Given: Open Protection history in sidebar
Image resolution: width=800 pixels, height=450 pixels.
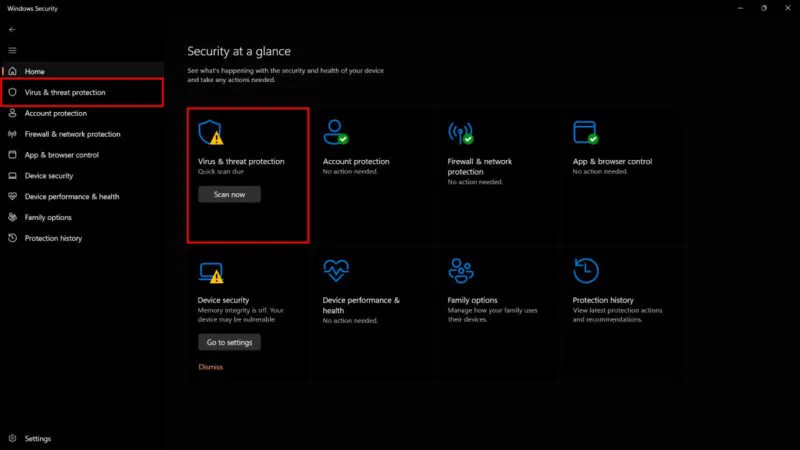Looking at the screenshot, I should 83,238.
